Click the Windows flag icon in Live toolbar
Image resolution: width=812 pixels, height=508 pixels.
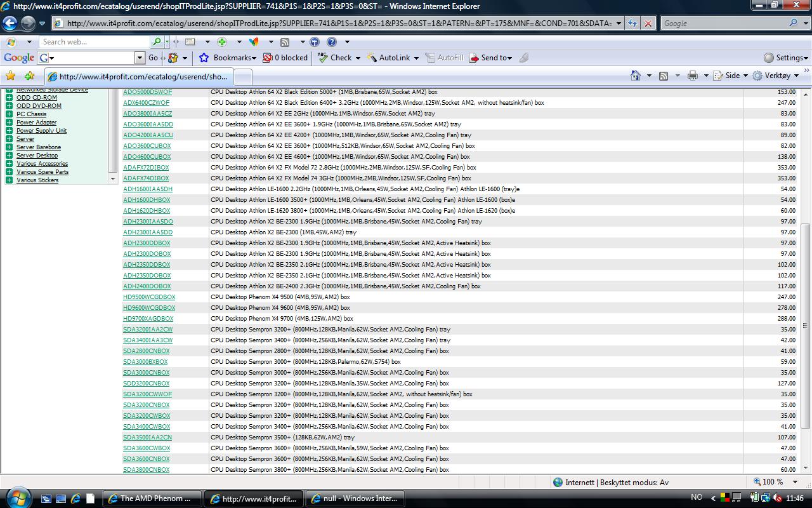pos(11,42)
